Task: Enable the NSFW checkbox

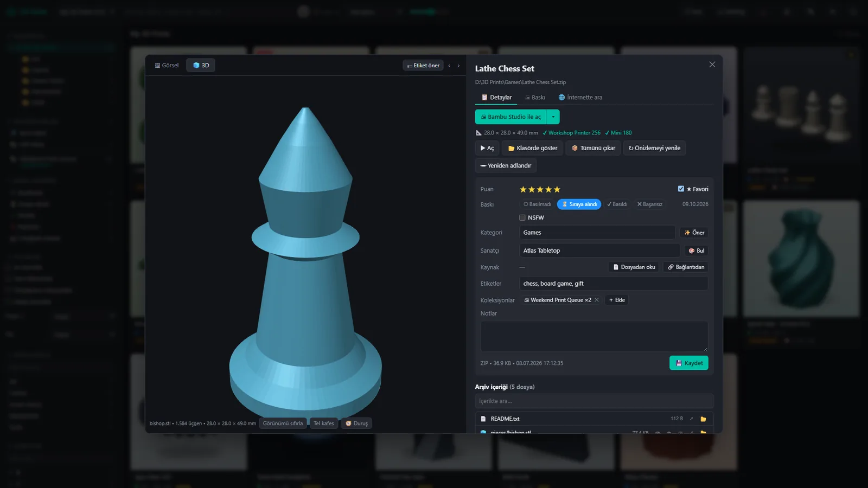Action: pos(522,217)
